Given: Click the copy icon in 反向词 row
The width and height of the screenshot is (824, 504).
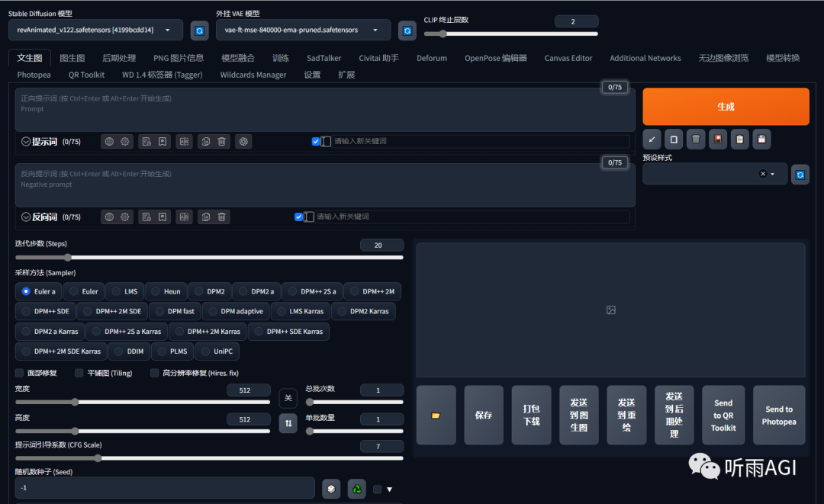Looking at the screenshot, I should point(206,217).
